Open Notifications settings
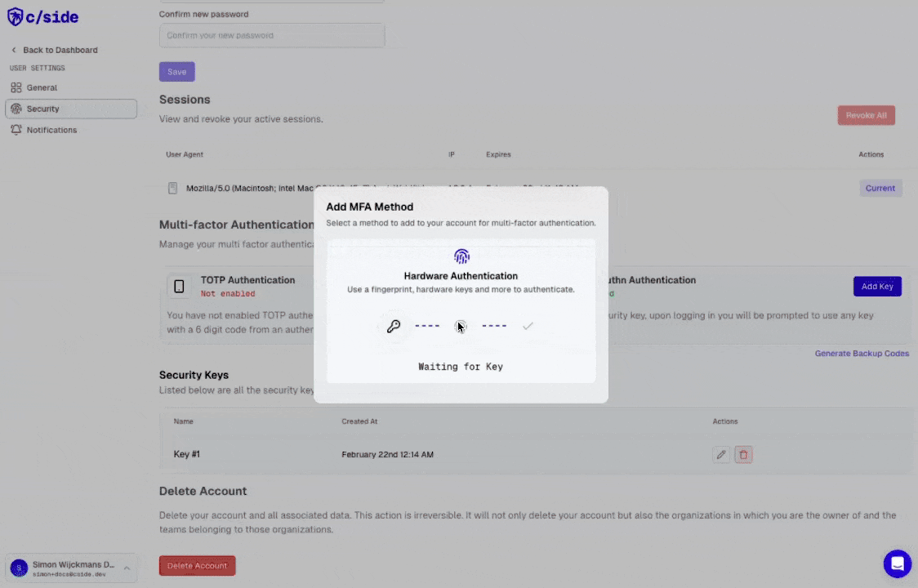Screen dimensions: 918x588 point(51,130)
